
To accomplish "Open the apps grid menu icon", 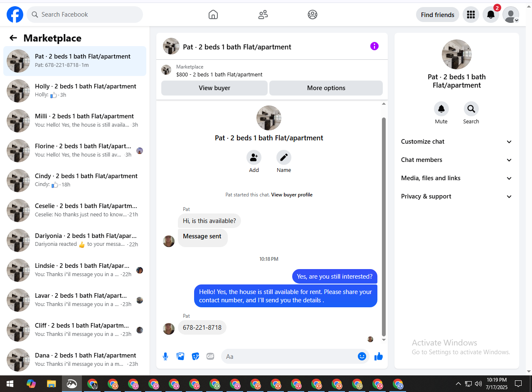I will 471,15.
